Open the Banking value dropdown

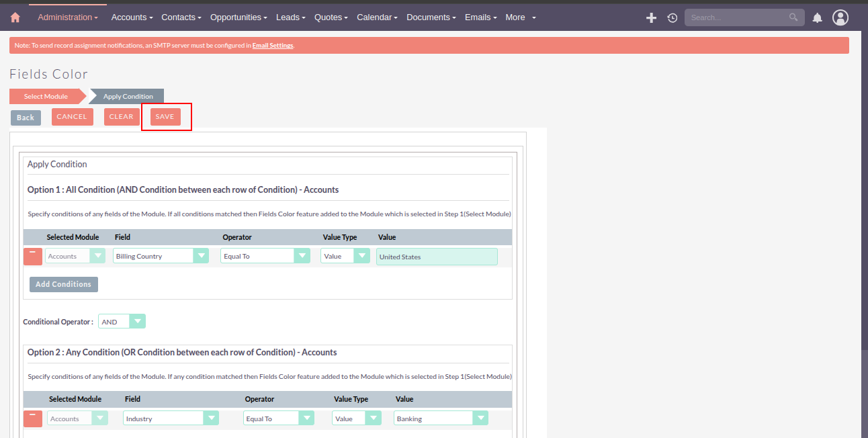pyautogui.click(x=441, y=419)
